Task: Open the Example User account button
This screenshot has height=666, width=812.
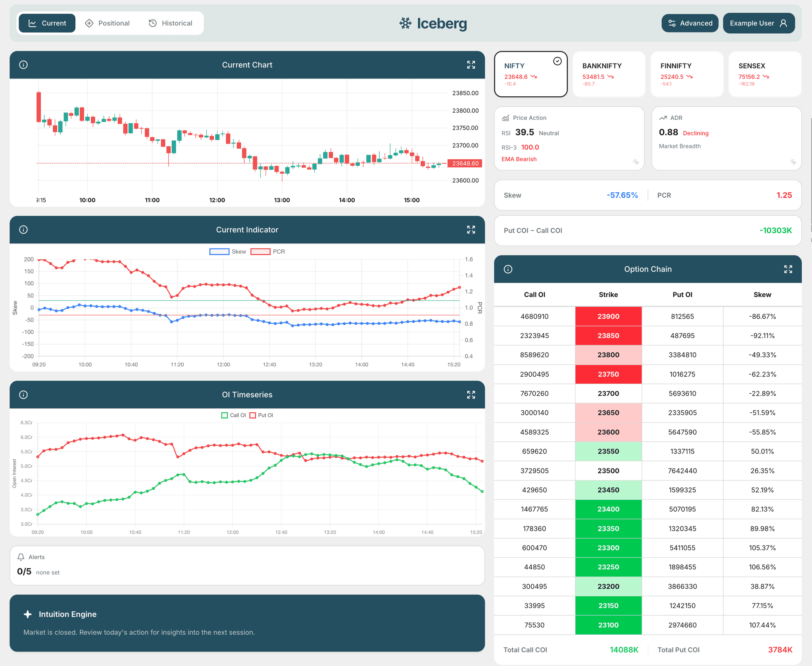Action: [x=758, y=23]
